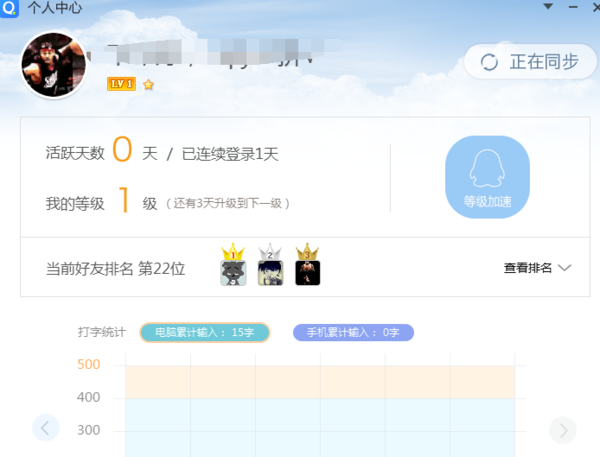Open the user profile avatar picture
The image size is (600, 457).
54,64
